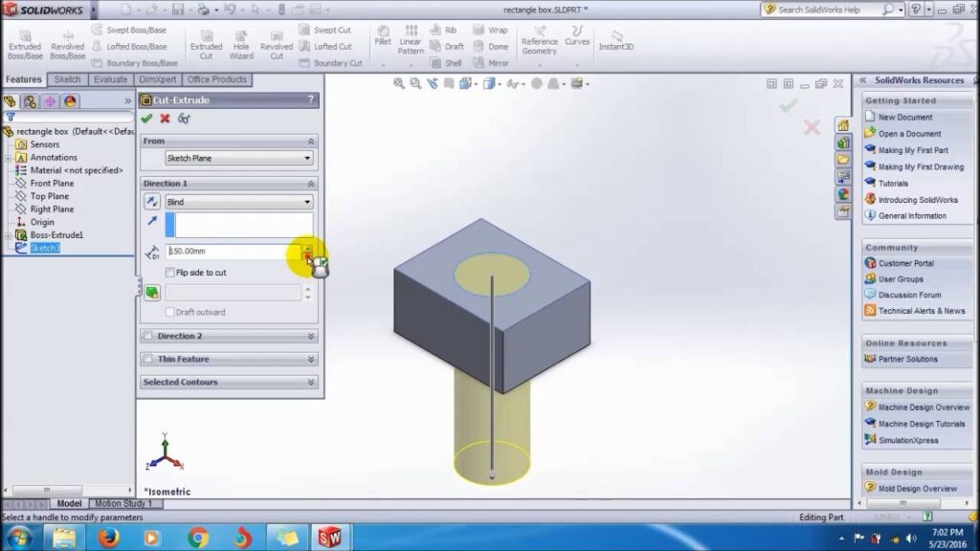Expand the Direction 2 section chevron
The width and height of the screenshot is (980, 551).
pos(311,336)
